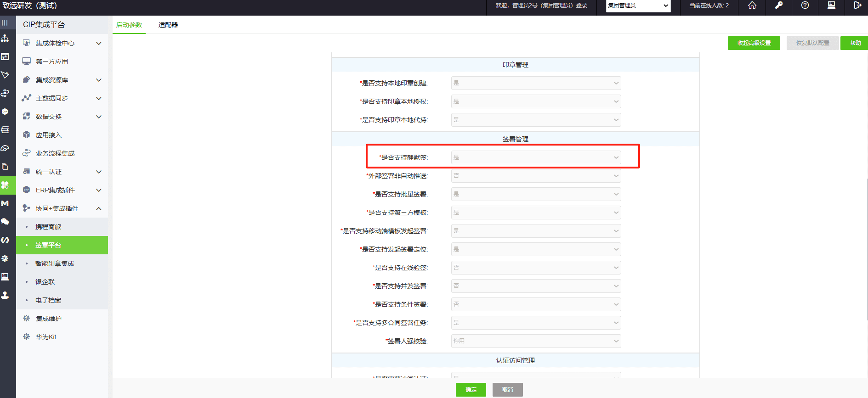Open the M letter icon in left strip
This screenshot has width=868, height=398.
coord(5,203)
